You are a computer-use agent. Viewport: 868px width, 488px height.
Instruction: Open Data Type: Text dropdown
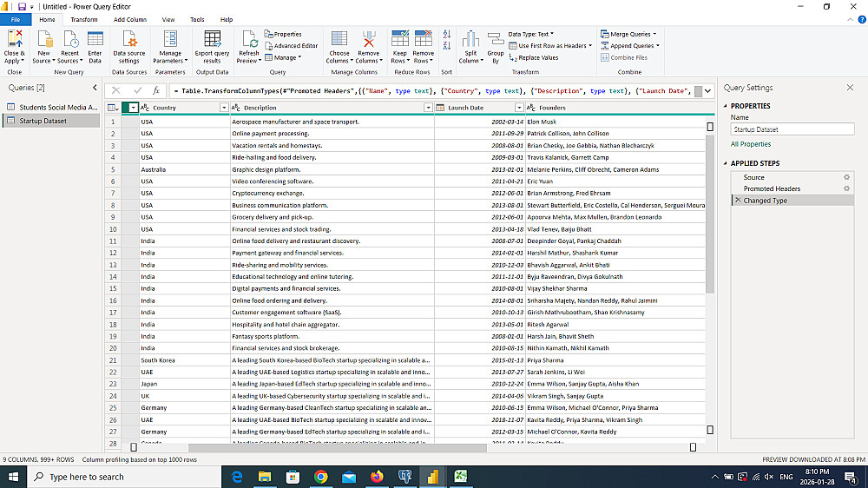coord(530,35)
